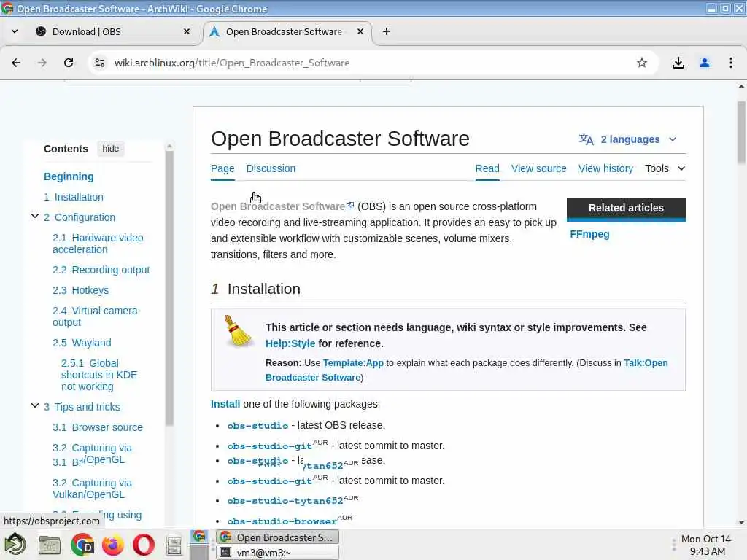This screenshot has width=747, height=560.
Task: Click the page vertical scrollbar thumb
Action: (x=741, y=132)
